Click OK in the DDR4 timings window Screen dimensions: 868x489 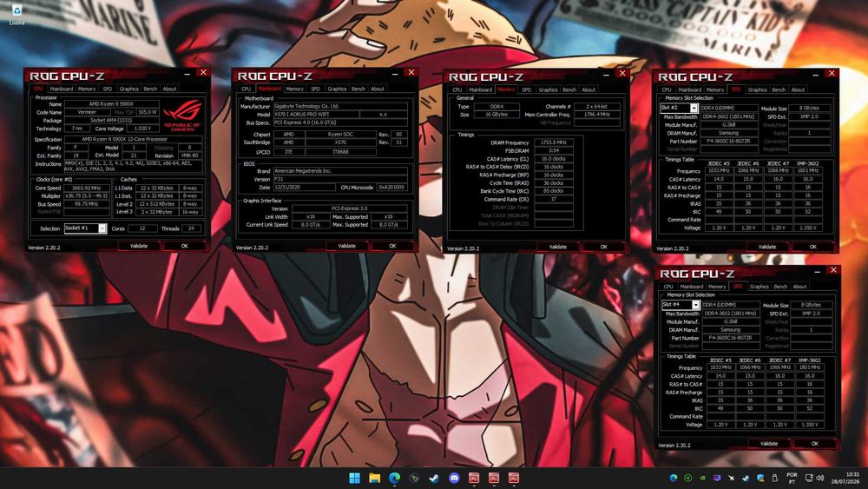603,247
